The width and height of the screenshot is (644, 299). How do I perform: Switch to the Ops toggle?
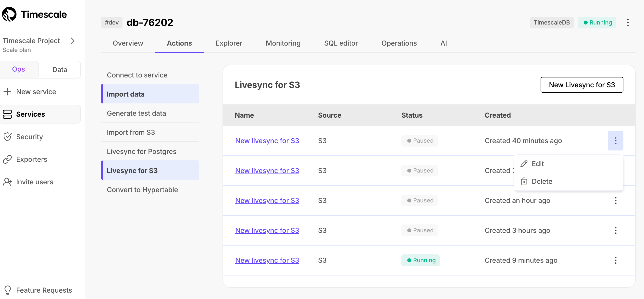pos(18,69)
